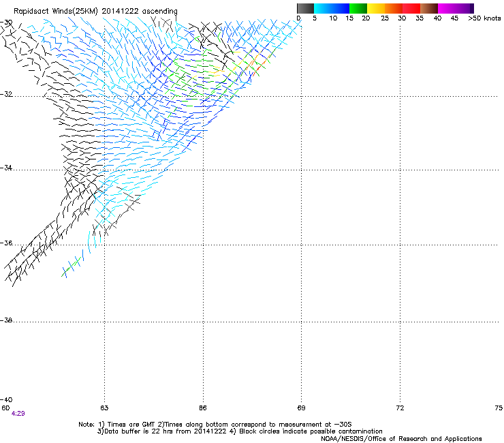Click the gray 0-5 knots legend swatch
The image size is (504, 443).
click(x=305, y=8)
